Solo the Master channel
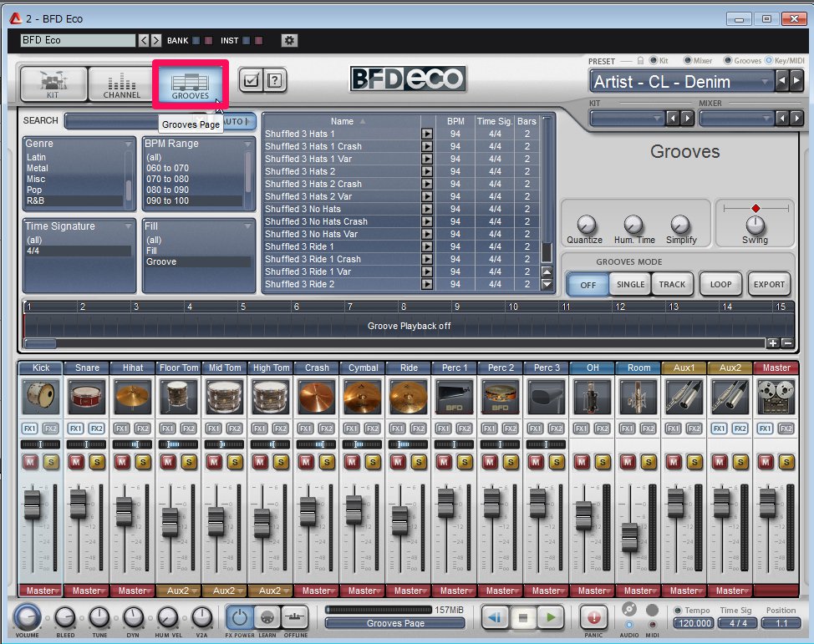The width and height of the screenshot is (814, 644). coord(786,461)
